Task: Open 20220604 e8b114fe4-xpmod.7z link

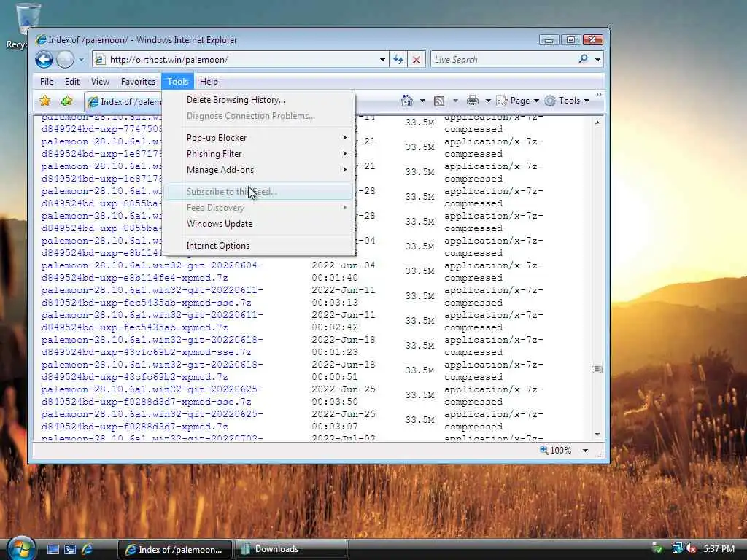Action: pyautogui.click(x=152, y=271)
